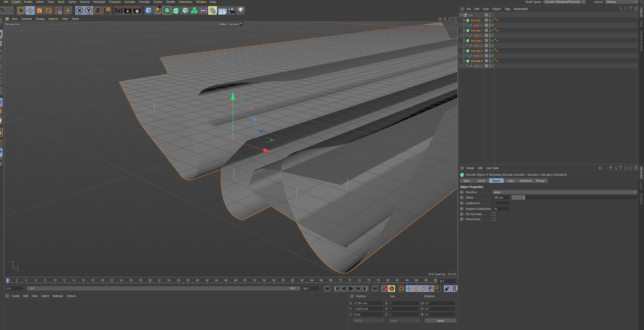Select the Live Selection arrow tool

(x=21, y=10)
